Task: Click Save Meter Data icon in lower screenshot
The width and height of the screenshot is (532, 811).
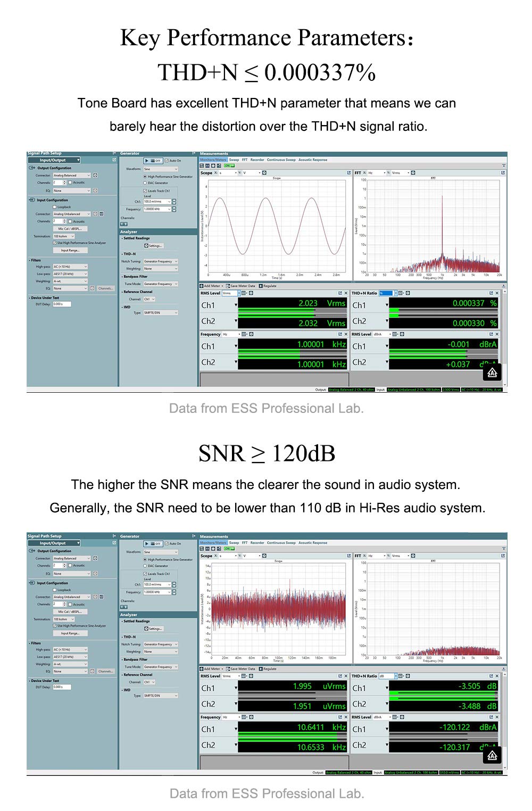Action: [x=228, y=669]
